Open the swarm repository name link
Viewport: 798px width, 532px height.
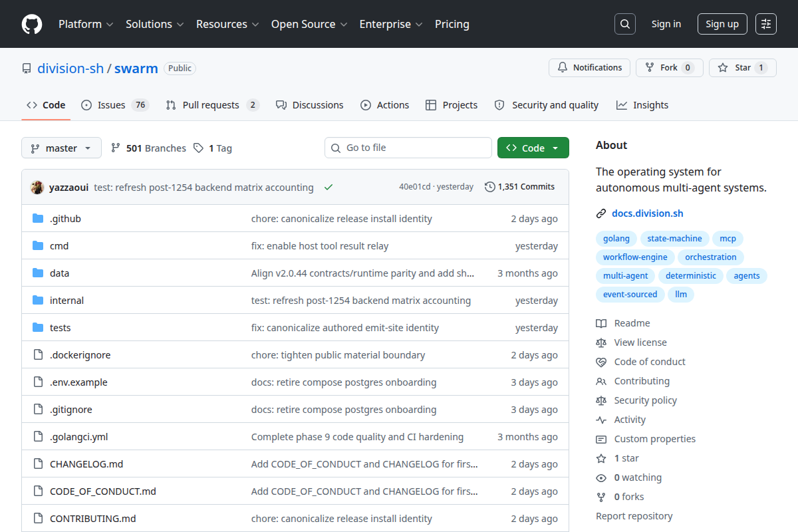coord(136,68)
